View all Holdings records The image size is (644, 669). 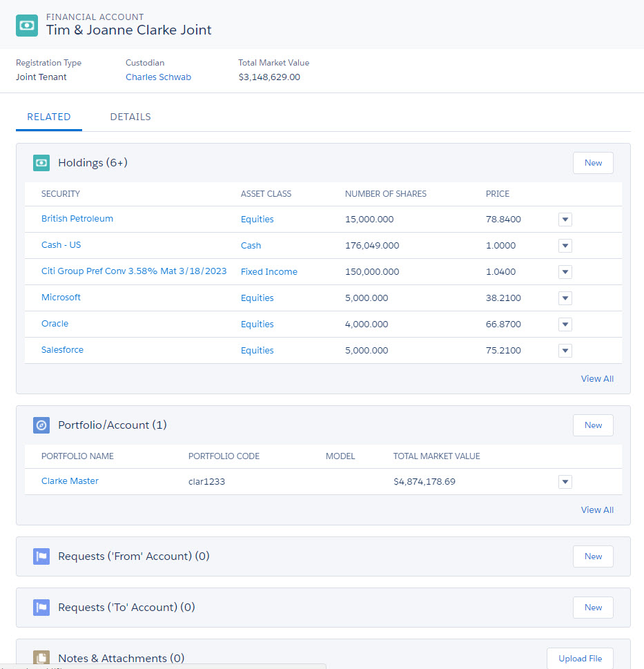point(597,378)
